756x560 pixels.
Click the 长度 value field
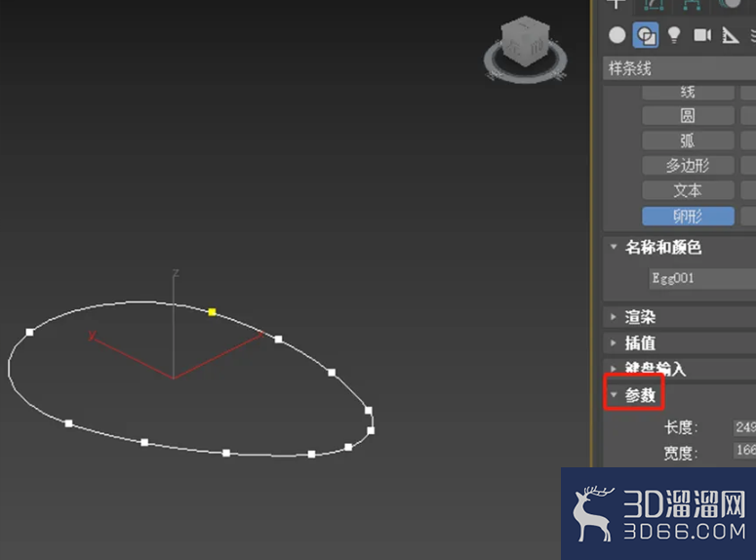coord(744,427)
